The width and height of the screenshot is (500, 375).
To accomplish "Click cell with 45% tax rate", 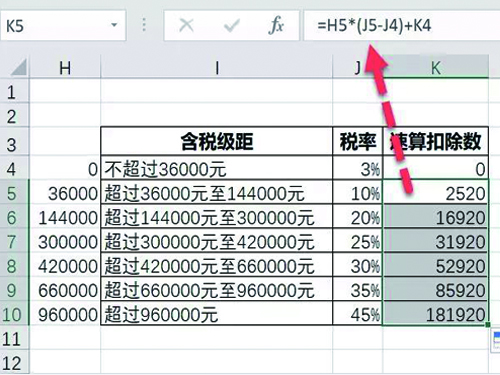I will coord(358,314).
